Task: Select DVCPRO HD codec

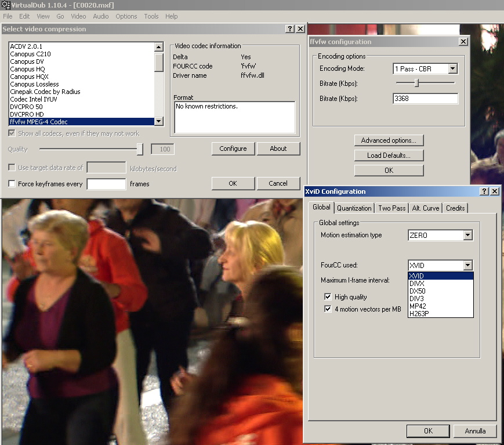Action: (82, 114)
